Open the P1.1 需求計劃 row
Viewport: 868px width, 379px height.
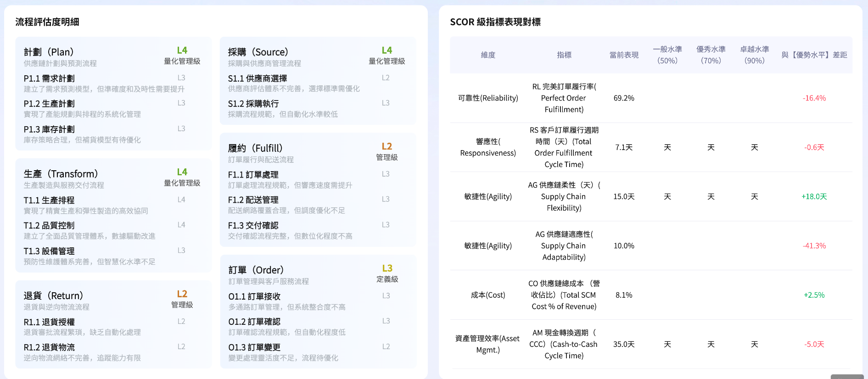tap(112, 83)
